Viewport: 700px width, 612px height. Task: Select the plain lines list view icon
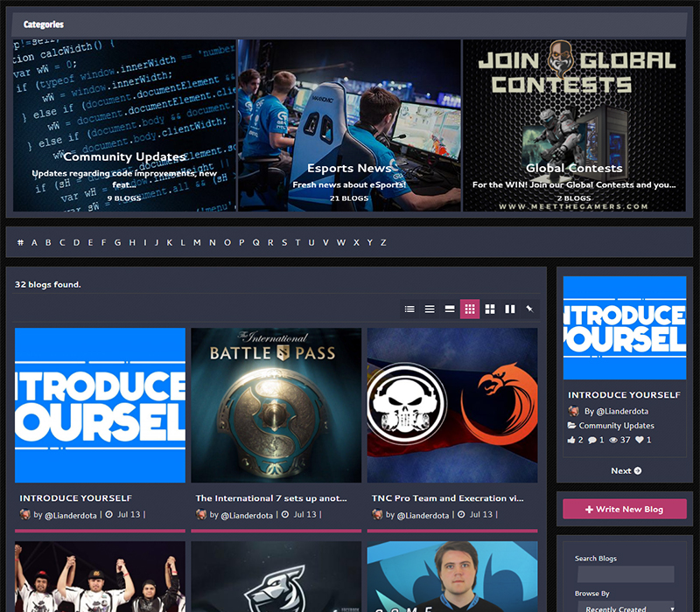[x=430, y=309]
